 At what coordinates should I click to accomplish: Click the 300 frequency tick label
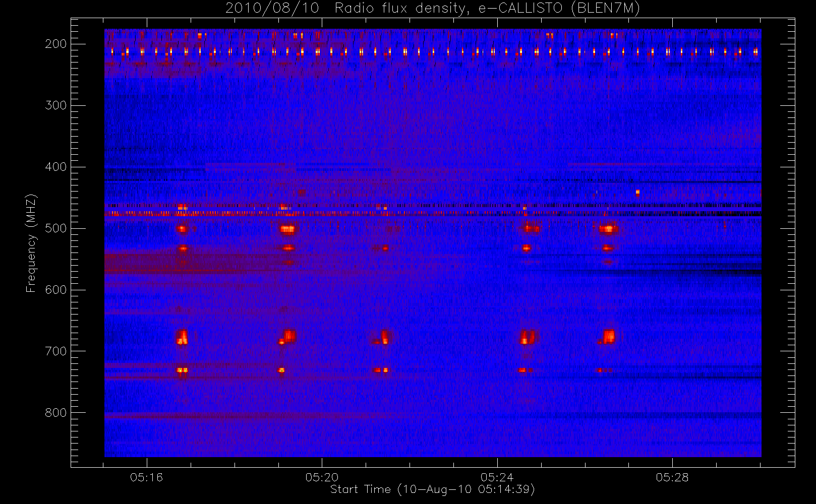click(56, 105)
